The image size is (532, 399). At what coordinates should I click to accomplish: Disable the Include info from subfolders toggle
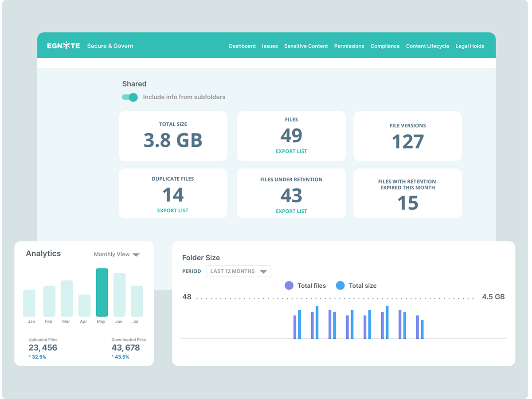(129, 97)
